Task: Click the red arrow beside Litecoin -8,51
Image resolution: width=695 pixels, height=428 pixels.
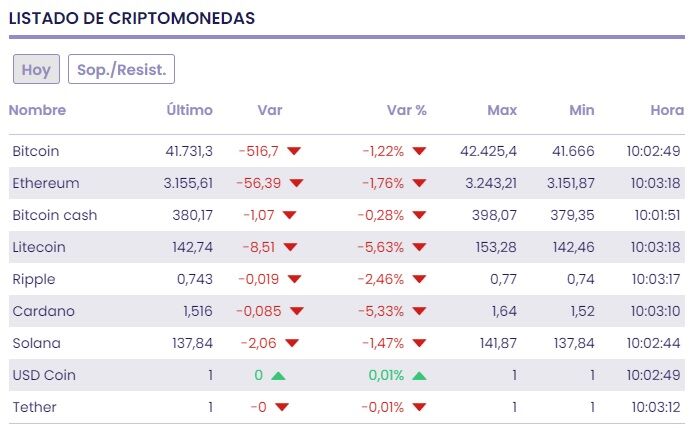Action: coord(289,247)
